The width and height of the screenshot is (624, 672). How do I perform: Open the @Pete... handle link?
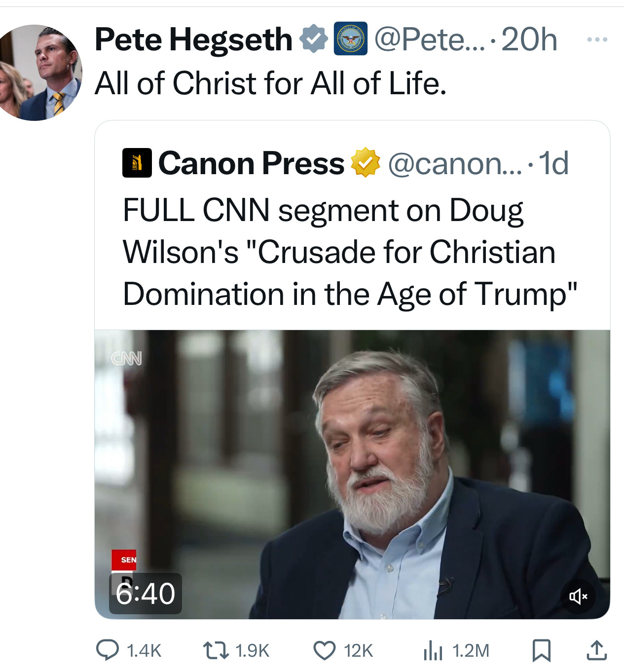click(x=429, y=39)
